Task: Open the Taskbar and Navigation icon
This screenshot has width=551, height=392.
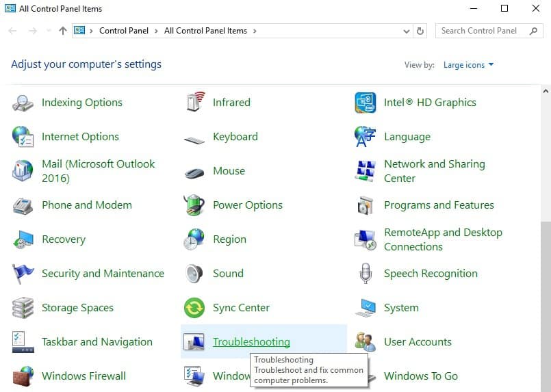Action: pyautogui.click(x=23, y=342)
